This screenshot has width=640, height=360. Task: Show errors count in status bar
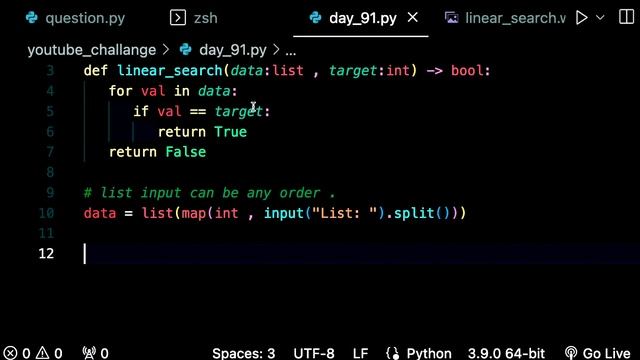(17, 353)
